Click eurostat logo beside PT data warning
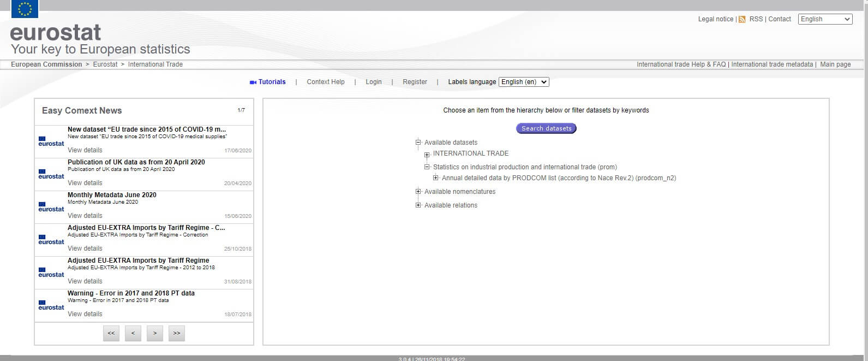The width and height of the screenshot is (868, 361). 51,305
